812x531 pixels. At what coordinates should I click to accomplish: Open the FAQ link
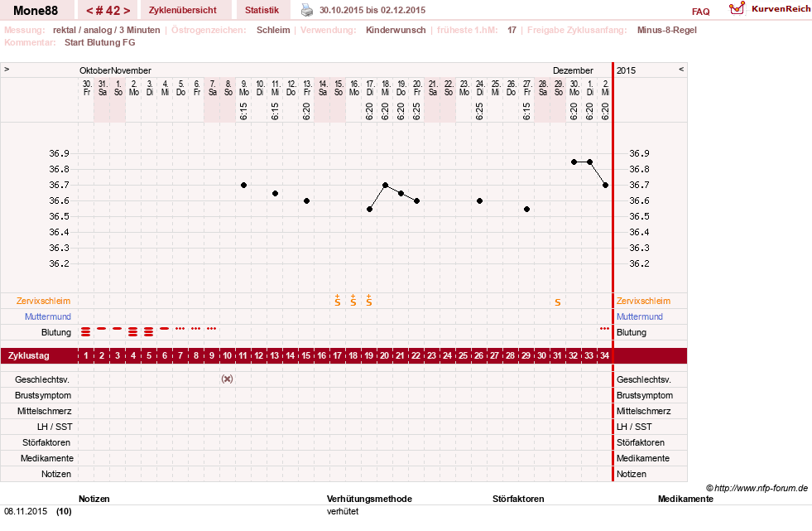click(x=700, y=12)
